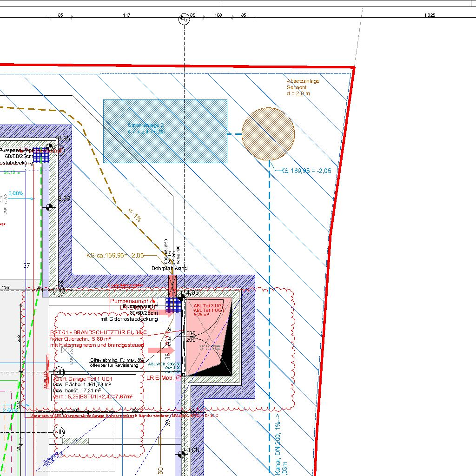This screenshot has height=476, width=476.
Task: Click the I-03 axis marker circle
Action: pyautogui.click(x=59, y=372)
